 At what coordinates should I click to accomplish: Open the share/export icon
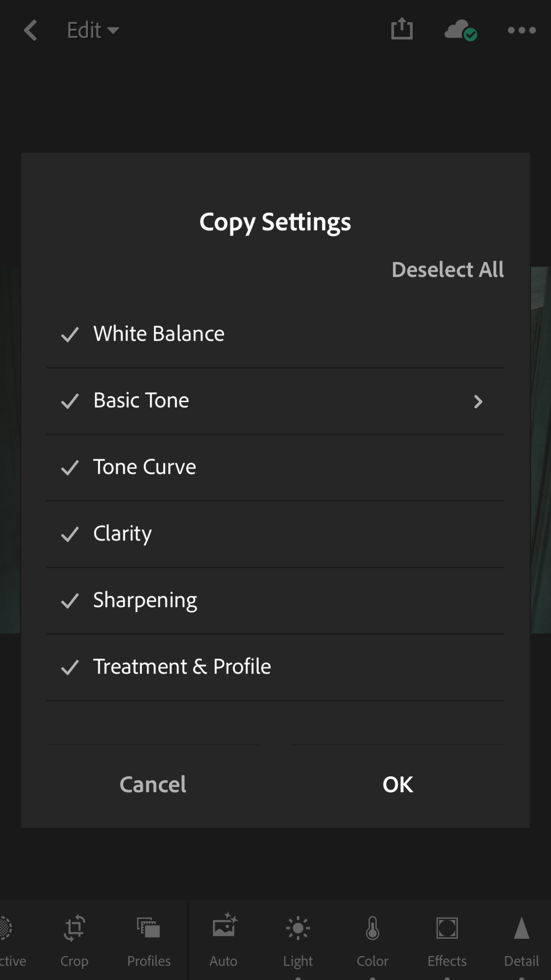point(402,29)
